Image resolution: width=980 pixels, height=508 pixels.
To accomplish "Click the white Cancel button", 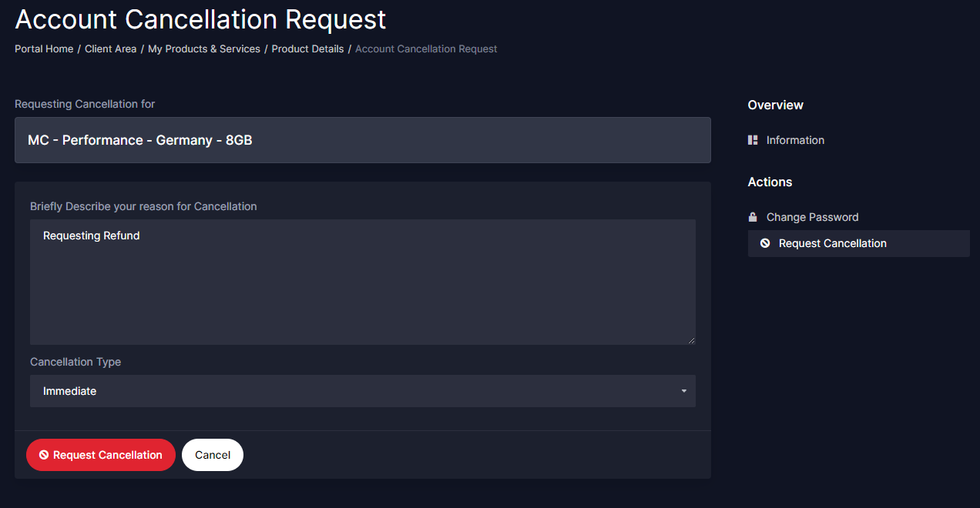I will (213, 455).
